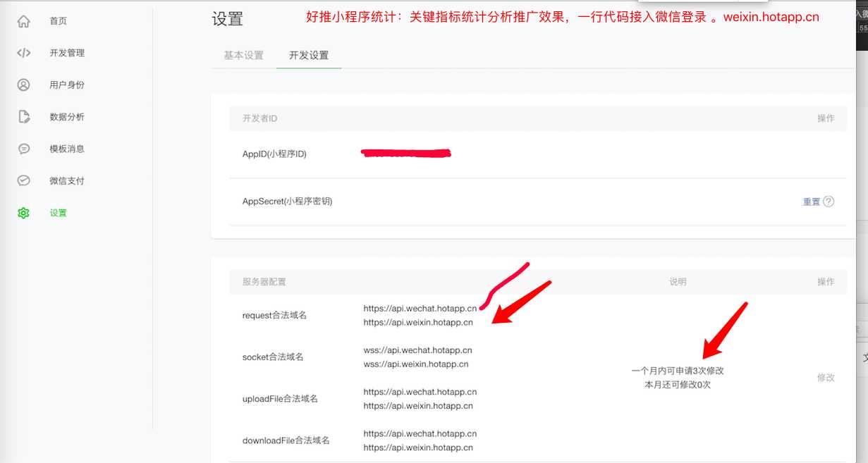Click request domain https://api.weixin.hotapp.cn
The width and height of the screenshot is (868, 463).
coord(418,322)
